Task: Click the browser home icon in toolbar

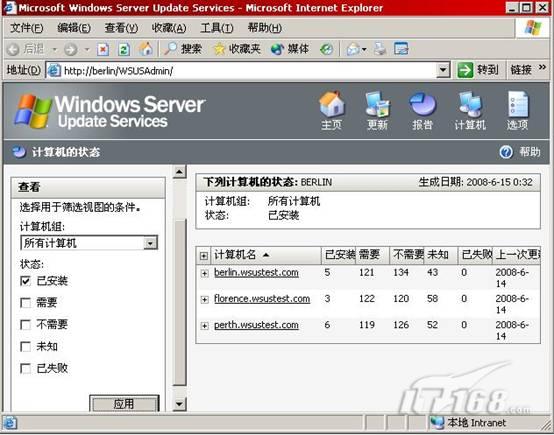Action: click(145, 49)
